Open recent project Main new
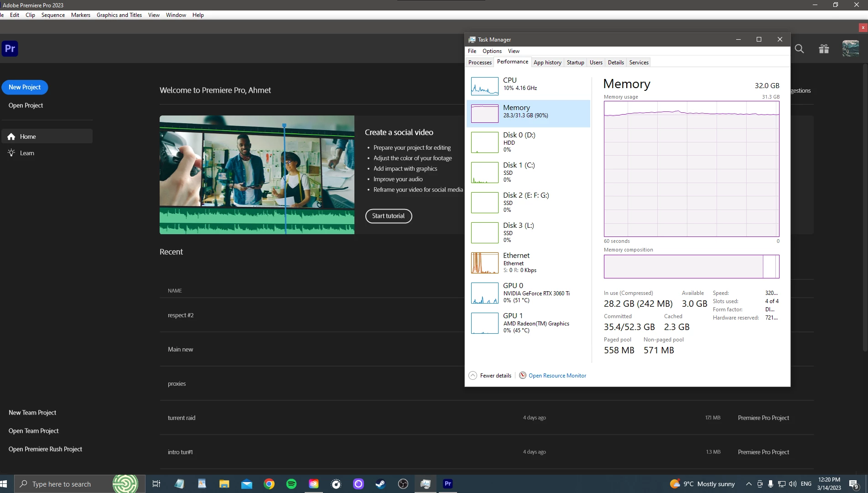The width and height of the screenshot is (868, 493). (x=180, y=350)
